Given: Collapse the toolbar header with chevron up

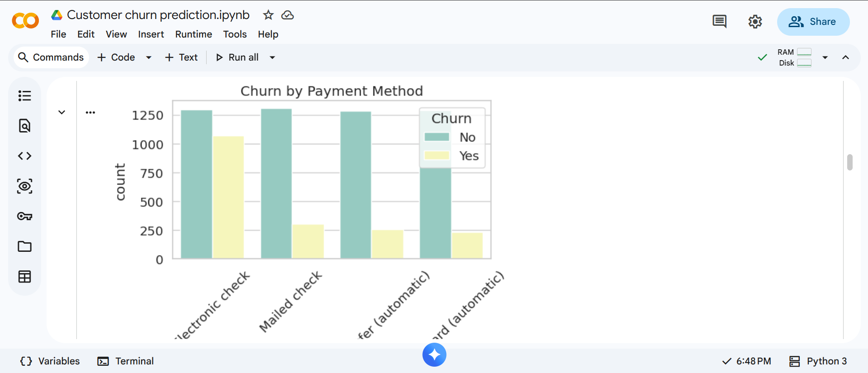Looking at the screenshot, I should coord(845,57).
